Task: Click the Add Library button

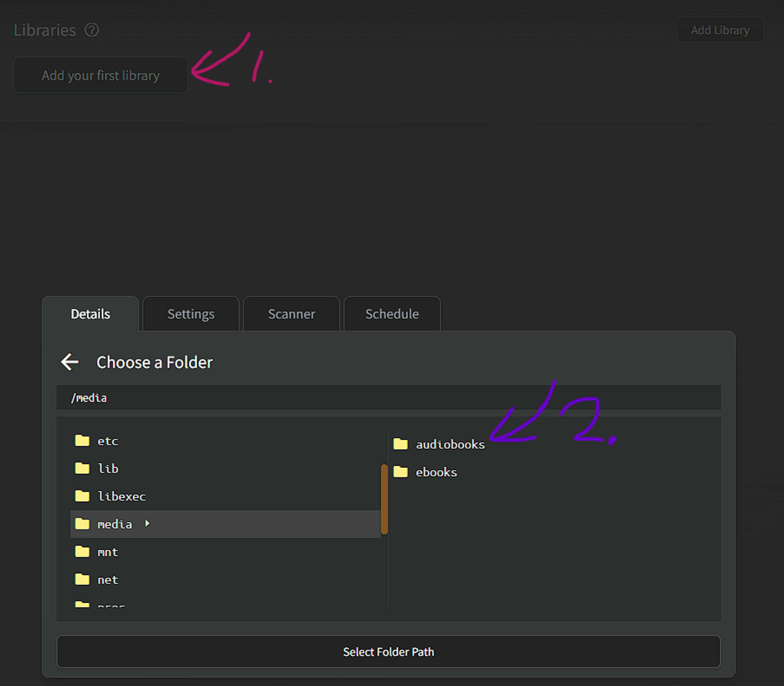Action: 720,30
